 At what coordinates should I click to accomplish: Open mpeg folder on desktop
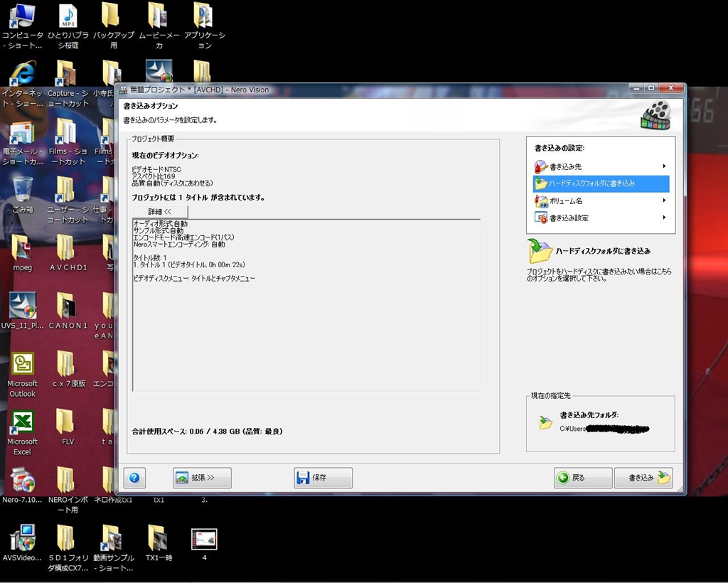(22, 253)
